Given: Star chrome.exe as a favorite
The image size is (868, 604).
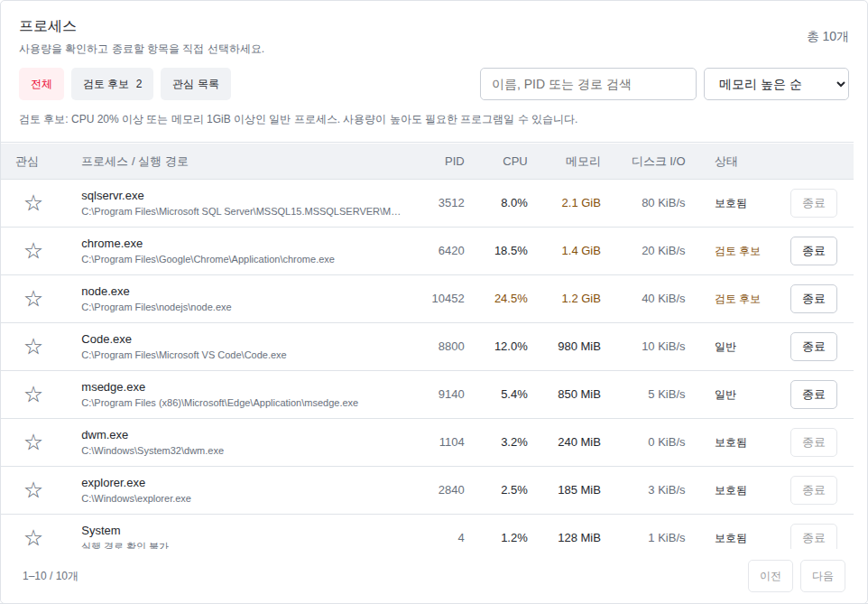Looking at the screenshot, I should click(x=33, y=251).
